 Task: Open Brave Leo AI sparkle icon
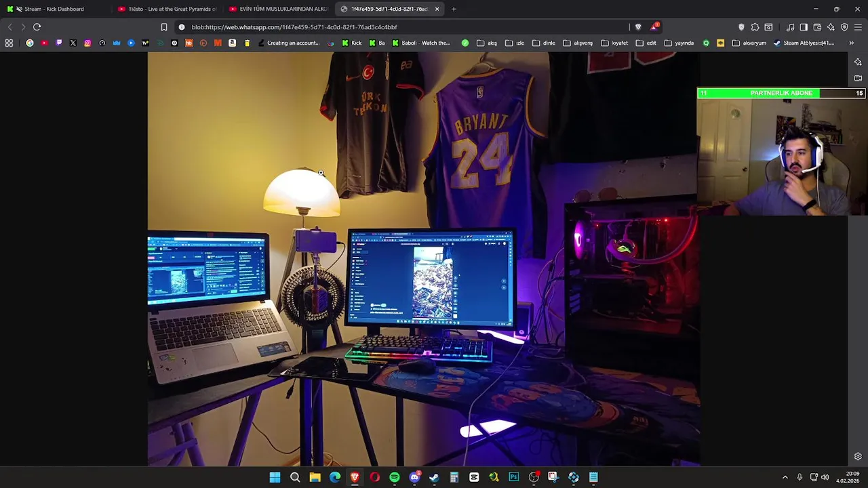pos(831,27)
